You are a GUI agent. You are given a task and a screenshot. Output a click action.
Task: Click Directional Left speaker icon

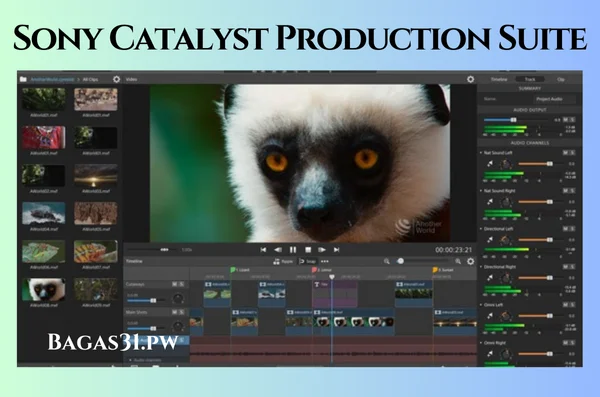(x=490, y=240)
